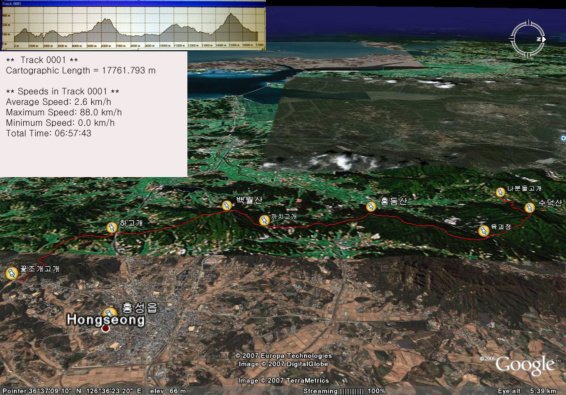Open the 홍동산 placemark icon
This screenshot has width=566, height=395.
coord(371,207)
